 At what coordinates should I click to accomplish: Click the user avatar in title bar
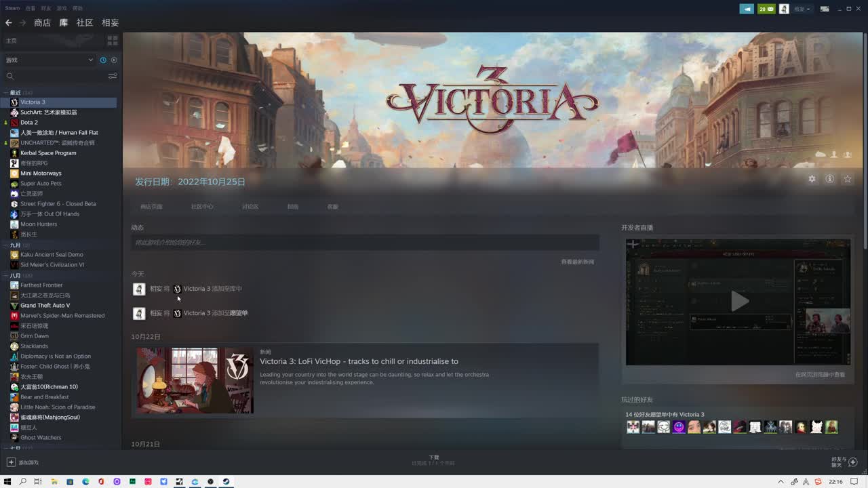[784, 9]
